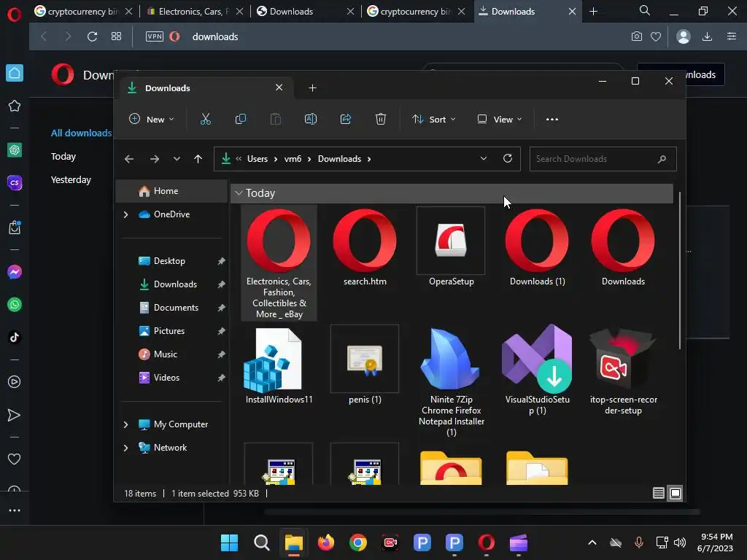Open recent locations chevron beside forward arrow
The width and height of the screenshot is (747, 560).
tap(177, 159)
